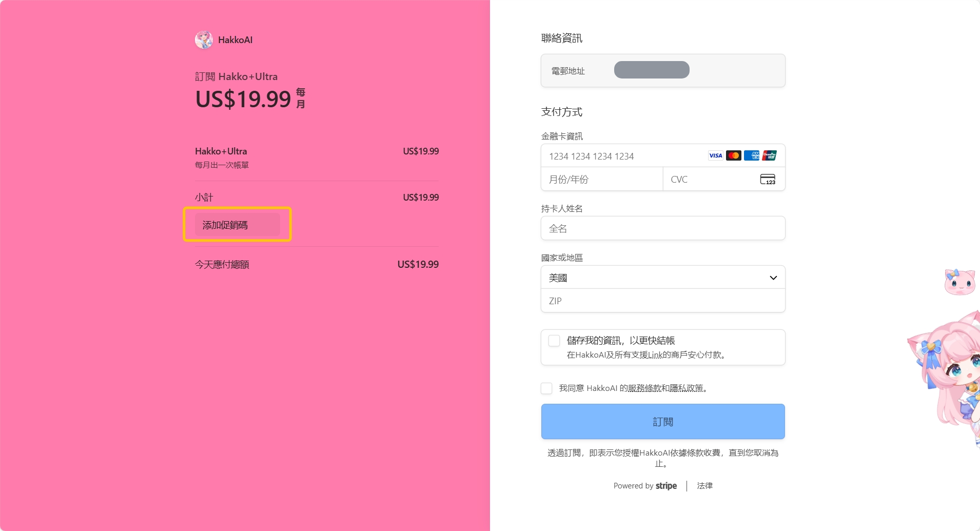Viewport: 980px width, 531px height.
Task: Click the UnionPay card icon
Action: point(769,155)
